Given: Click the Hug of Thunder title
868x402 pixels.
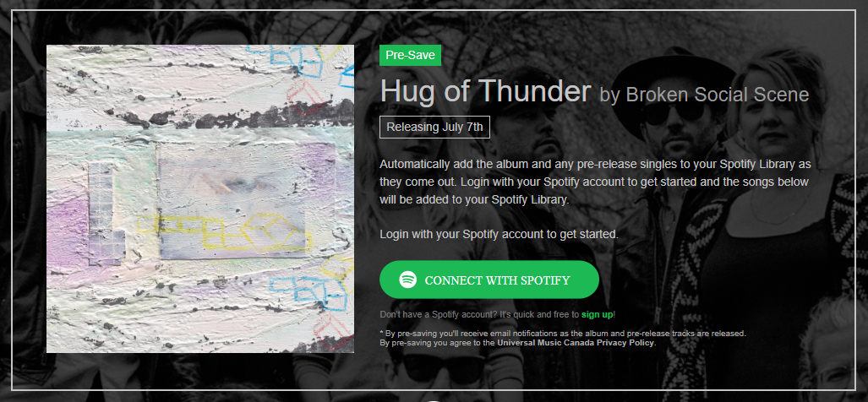Looking at the screenshot, I should click(x=485, y=91).
